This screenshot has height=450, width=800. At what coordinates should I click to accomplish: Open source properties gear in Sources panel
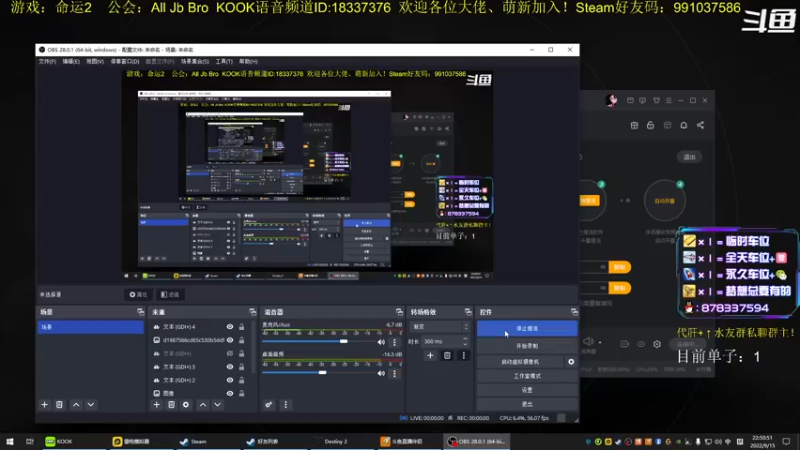(x=186, y=405)
